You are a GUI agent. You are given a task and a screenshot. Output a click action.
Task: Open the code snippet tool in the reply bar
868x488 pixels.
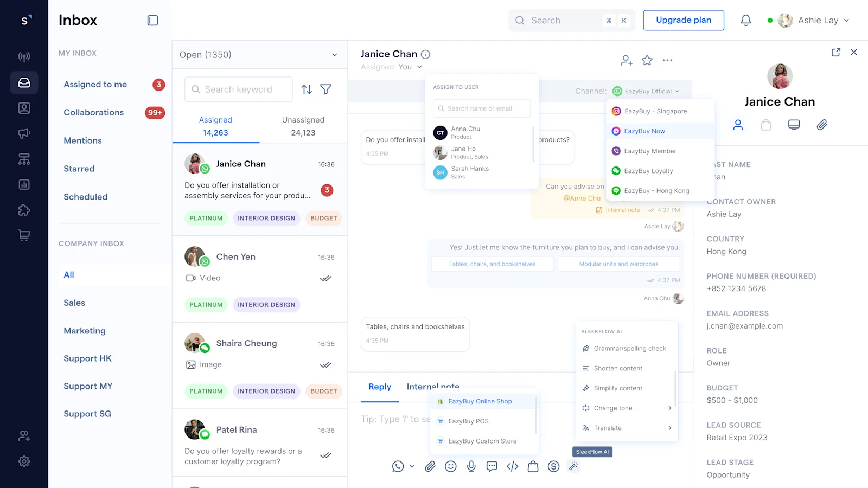click(512, 466)
